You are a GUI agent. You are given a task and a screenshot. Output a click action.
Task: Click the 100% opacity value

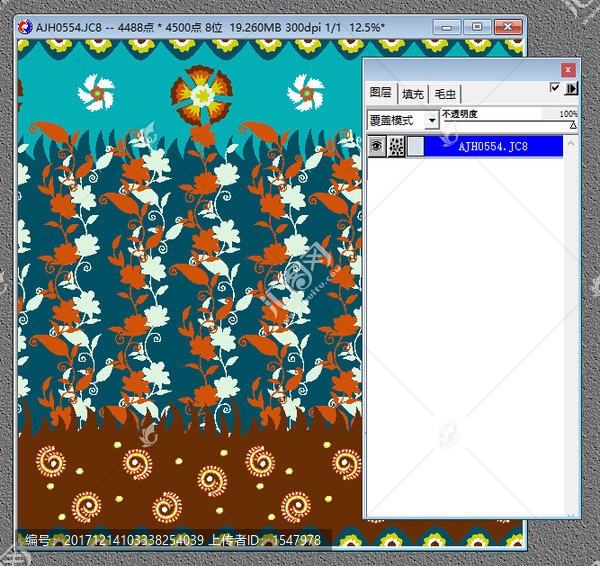[568, 114]
